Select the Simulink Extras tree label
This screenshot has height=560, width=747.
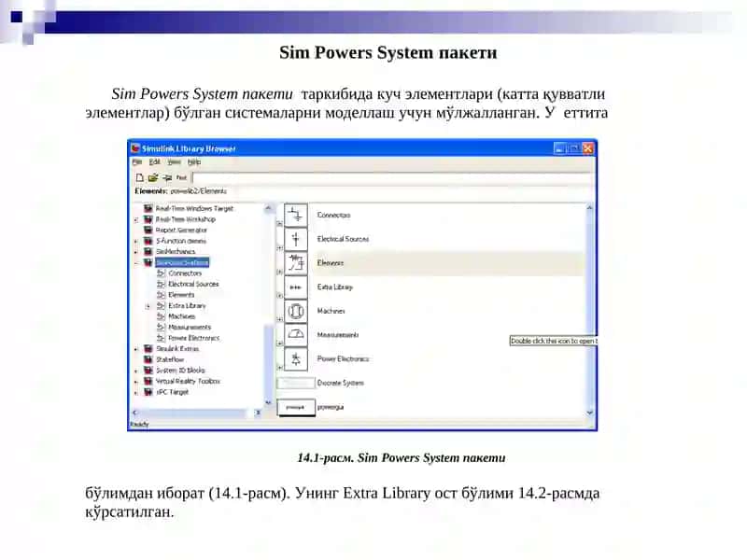coord(177,348)
